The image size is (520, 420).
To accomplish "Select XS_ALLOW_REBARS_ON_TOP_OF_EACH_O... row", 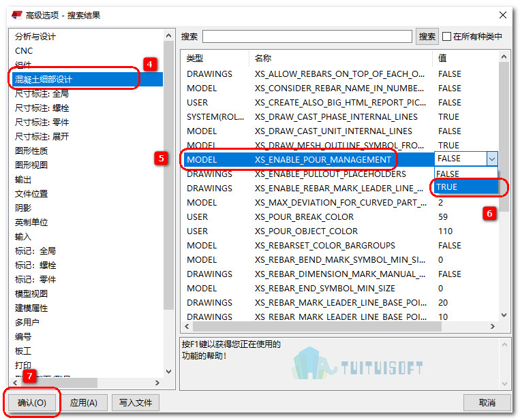I will click(340, 74).
